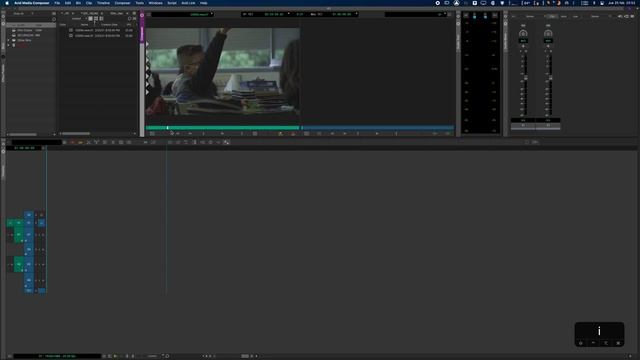Viewport: 640px width, 360px height.
Task: Toggle record track V2 selector
Action: pos(29,214)
